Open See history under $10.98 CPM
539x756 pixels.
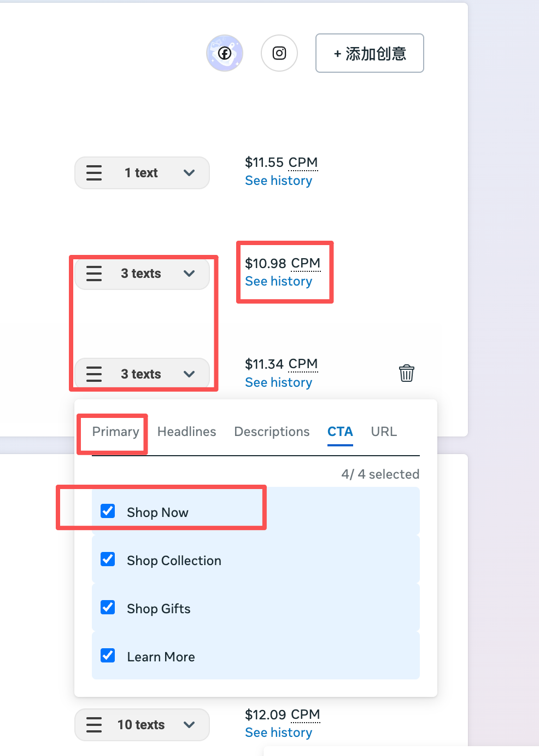(278, 282)
